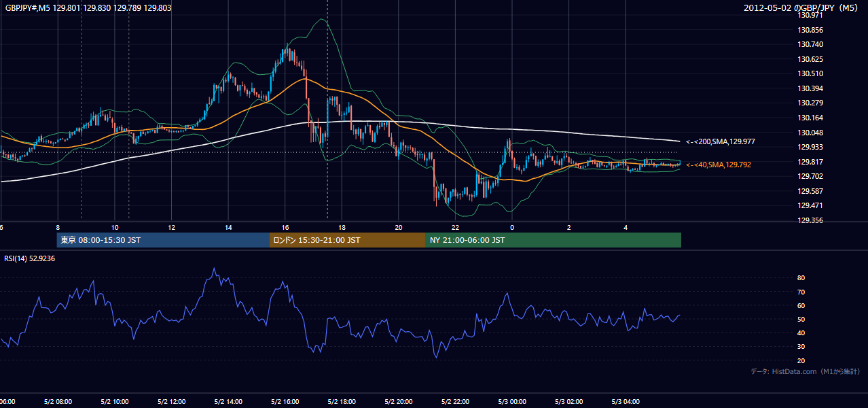868x408 pixels.
Task: Click the 5/3 04:00 date axis label
Action: pos(626,402)
